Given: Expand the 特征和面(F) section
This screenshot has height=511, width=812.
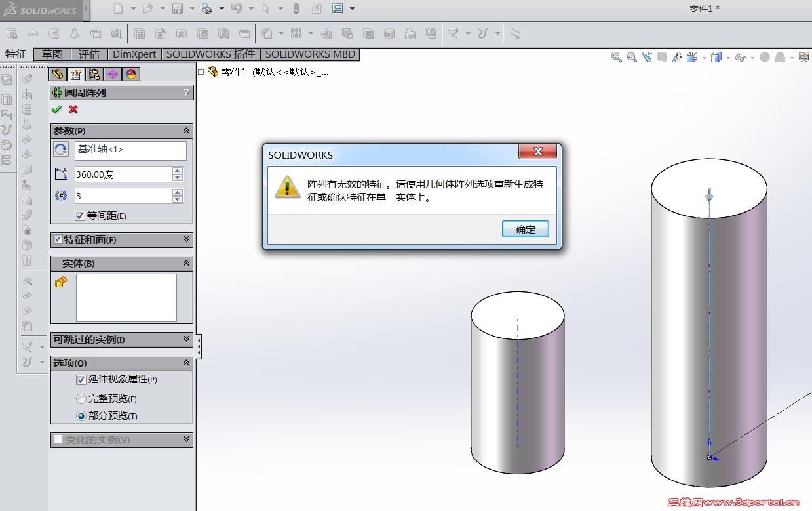Looking at the screenshot, I should (x=186, y=239).
